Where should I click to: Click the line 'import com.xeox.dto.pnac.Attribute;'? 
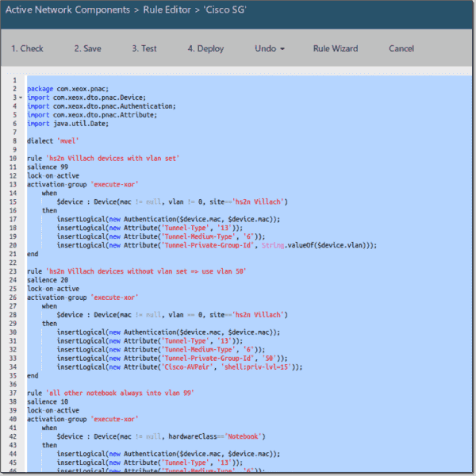[92, 115]
